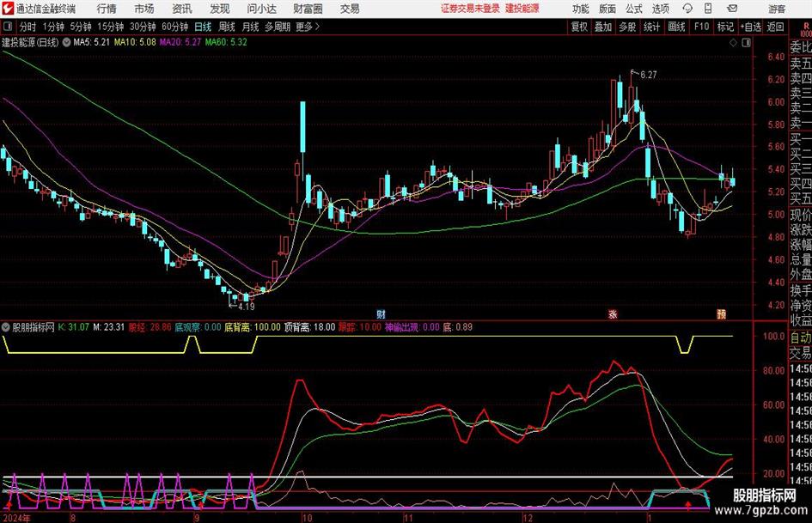Open the 财富圈 menu
The image size is (812, 523).
(308, 9)
